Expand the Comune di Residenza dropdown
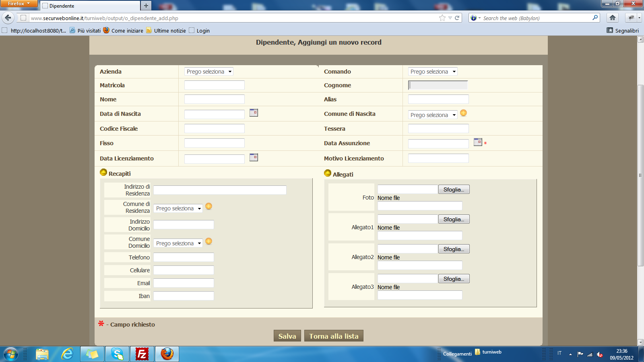This screenshot has height=362, width=644. 178,208
